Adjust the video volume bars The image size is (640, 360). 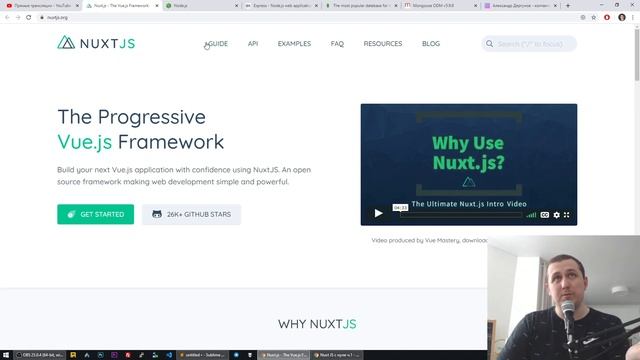[531, 215]
